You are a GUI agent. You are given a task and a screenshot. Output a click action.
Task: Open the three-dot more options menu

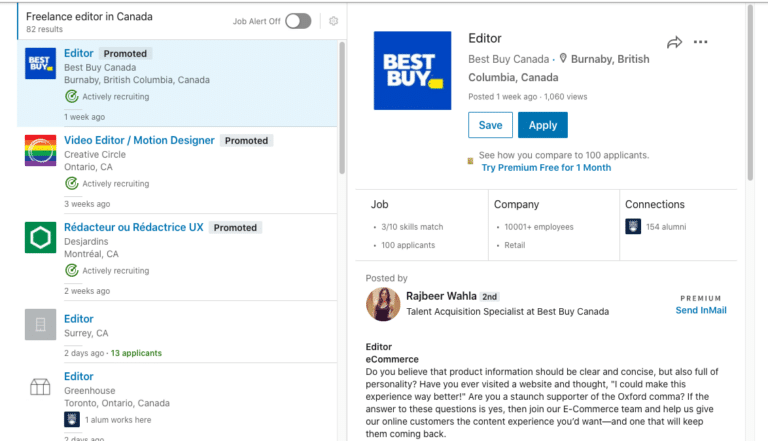coord(700,42)
